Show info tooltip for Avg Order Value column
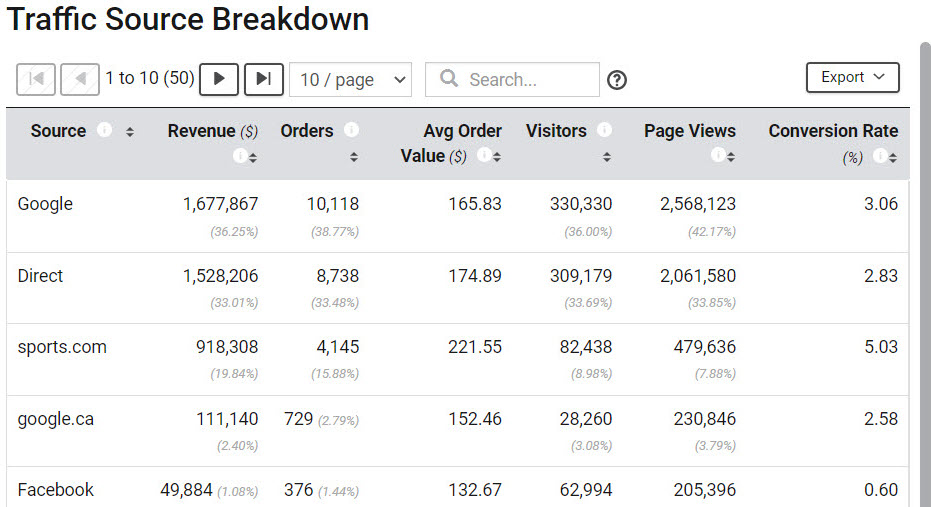 (x=484, y=156)
